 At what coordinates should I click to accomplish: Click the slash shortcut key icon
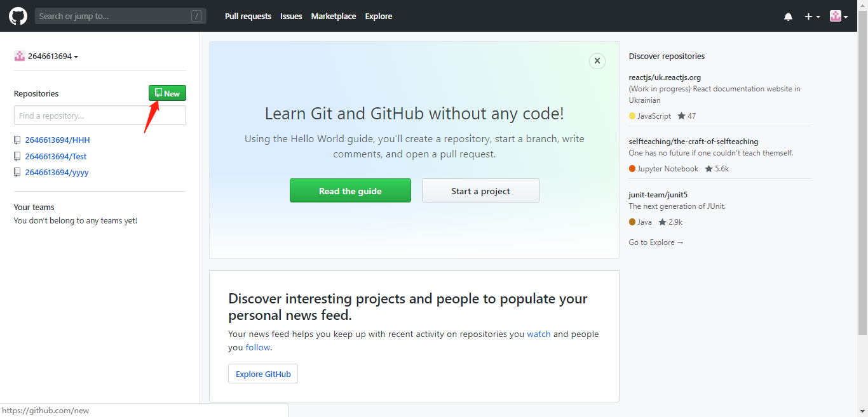[x=197, y=16]
